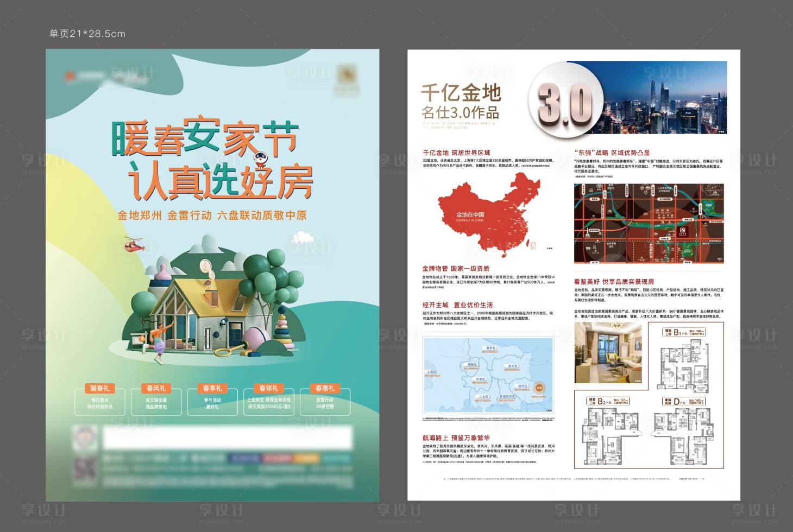Click the "东强"战略 区域优势凸显 heading
This screenshot has width=793, height=532.
click(x=612, y=153)
